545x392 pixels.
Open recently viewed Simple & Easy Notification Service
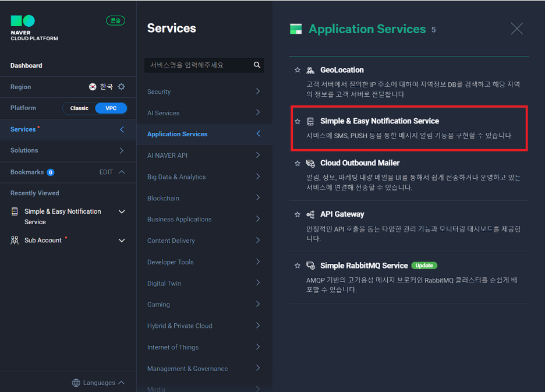(62, 216)
